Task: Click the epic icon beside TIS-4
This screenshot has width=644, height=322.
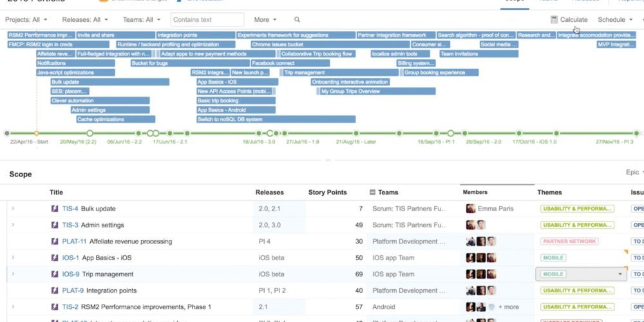Action: (55, 209)
